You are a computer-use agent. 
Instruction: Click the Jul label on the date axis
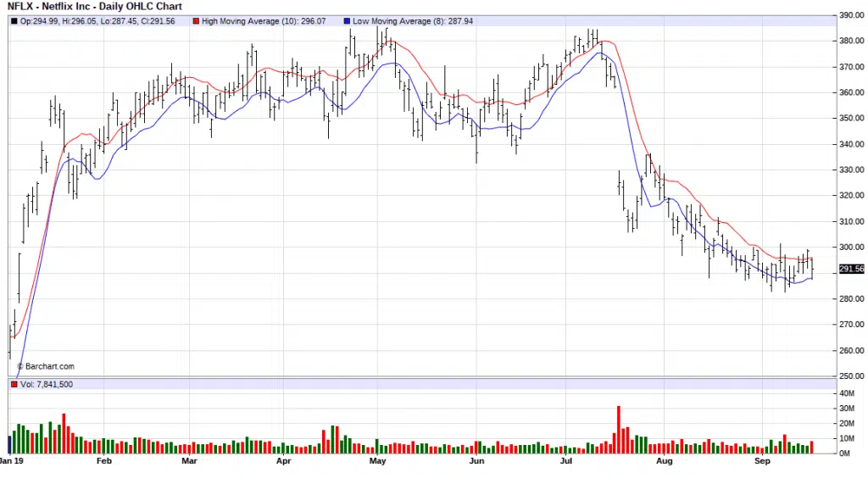pos(567,463)
